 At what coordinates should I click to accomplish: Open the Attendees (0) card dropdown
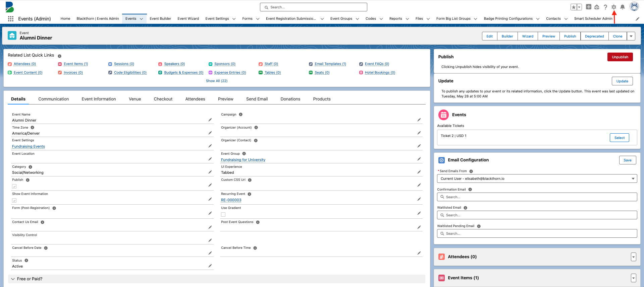coord(633,257)
